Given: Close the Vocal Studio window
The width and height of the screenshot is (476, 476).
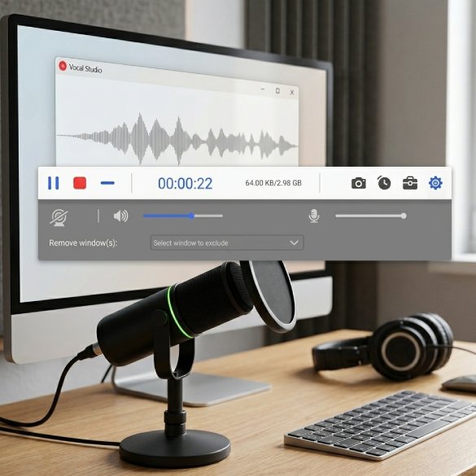Looking at the screenshot, I should coord(292,92).
